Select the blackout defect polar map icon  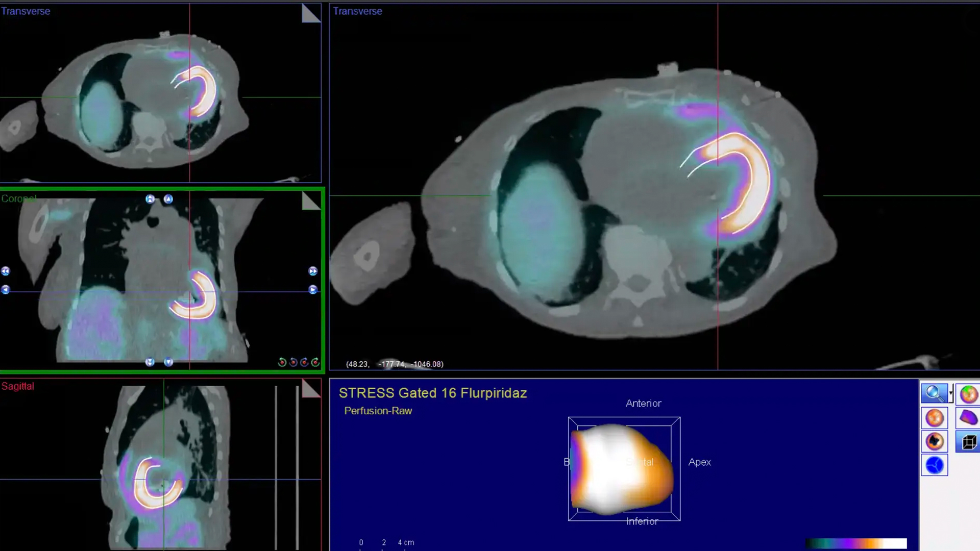[x=934, y=441]
